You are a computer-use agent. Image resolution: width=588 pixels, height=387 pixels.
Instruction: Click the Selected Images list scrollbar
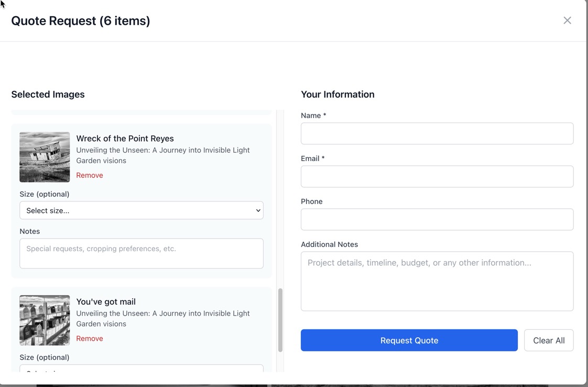[x=280, y=320]
